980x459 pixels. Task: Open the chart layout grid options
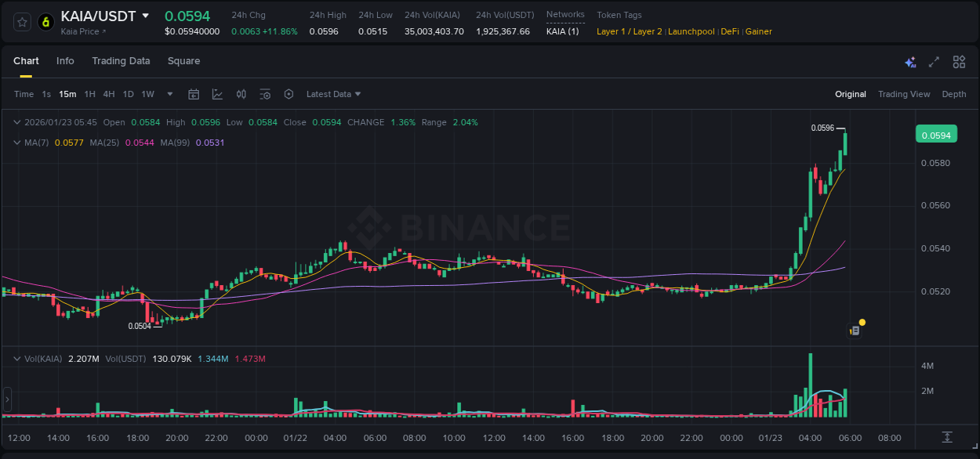tap(959, 60)
